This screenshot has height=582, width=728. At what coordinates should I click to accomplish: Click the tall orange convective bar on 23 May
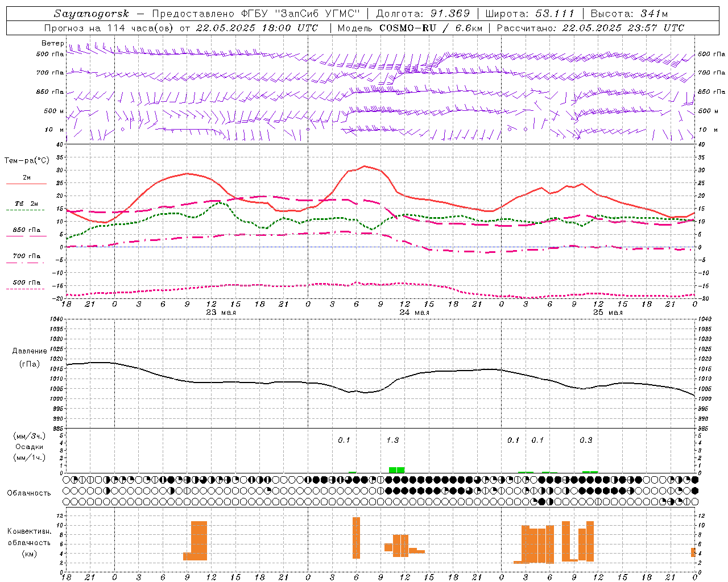click(x=199, y=541)
